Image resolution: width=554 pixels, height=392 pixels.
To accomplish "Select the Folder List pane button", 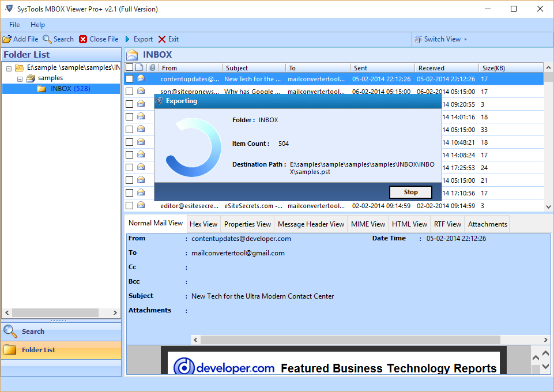I will [61, 350].
